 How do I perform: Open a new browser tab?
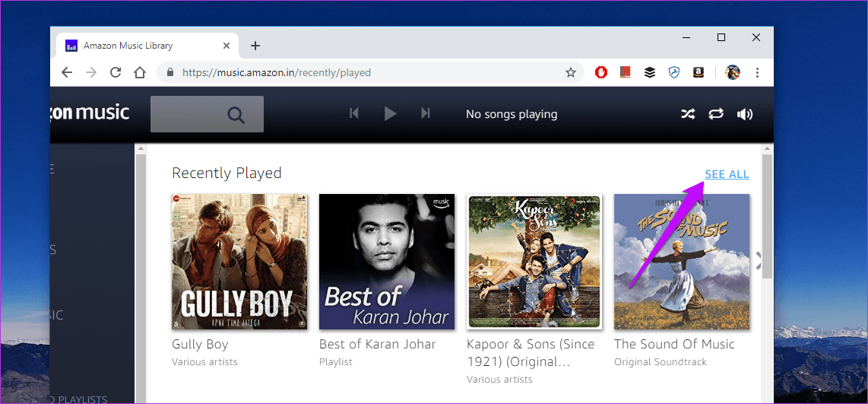coord(255,46)
